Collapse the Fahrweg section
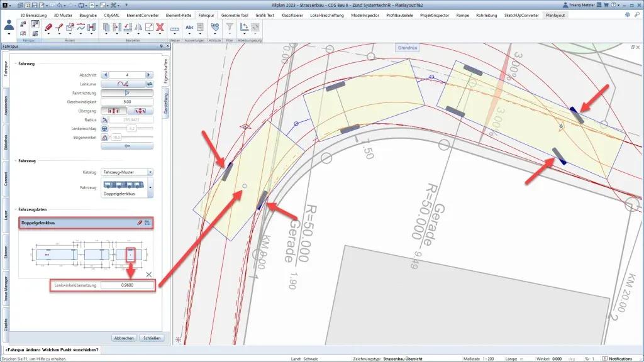The image size is (644, 362). pyautogui.click(x=16, y=63)
